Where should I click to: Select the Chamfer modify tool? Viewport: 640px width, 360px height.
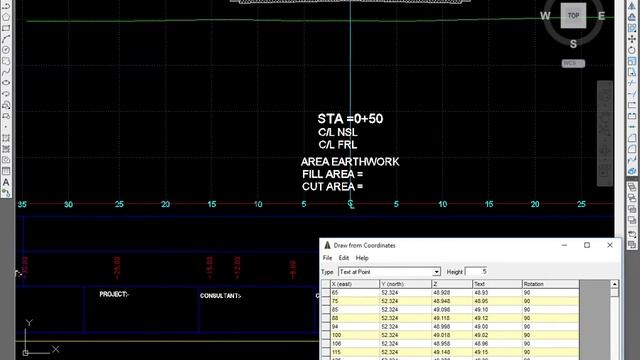tap(632, 138)
